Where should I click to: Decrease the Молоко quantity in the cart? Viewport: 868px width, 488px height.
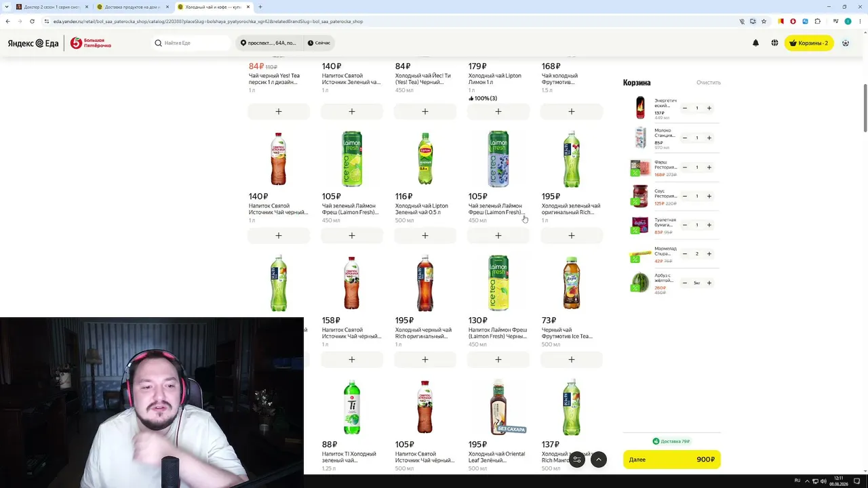pyautogui.click(x=685, y=138)
